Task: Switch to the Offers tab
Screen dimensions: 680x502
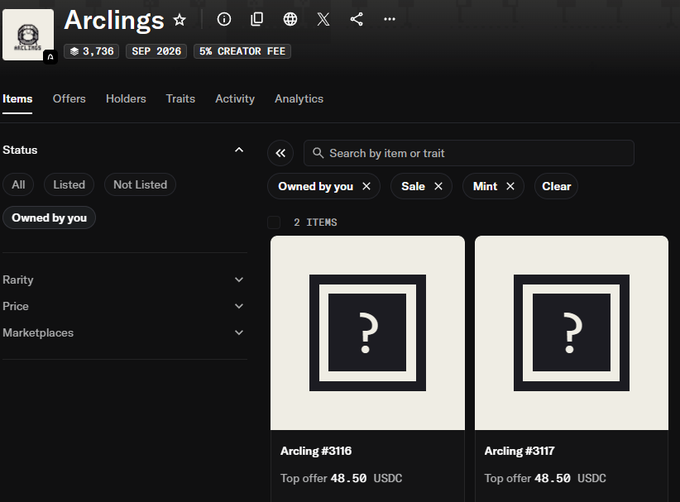Action: click(x=69, y=99)
